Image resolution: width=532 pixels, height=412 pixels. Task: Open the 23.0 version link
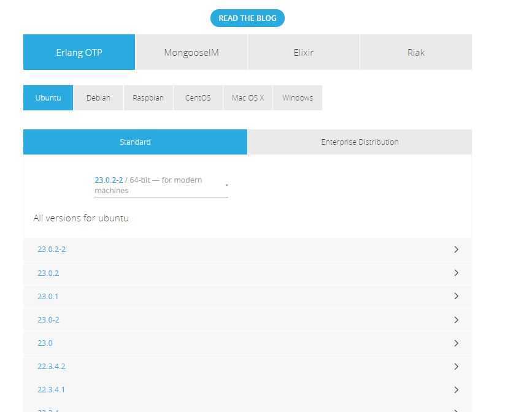click(45, 343)
